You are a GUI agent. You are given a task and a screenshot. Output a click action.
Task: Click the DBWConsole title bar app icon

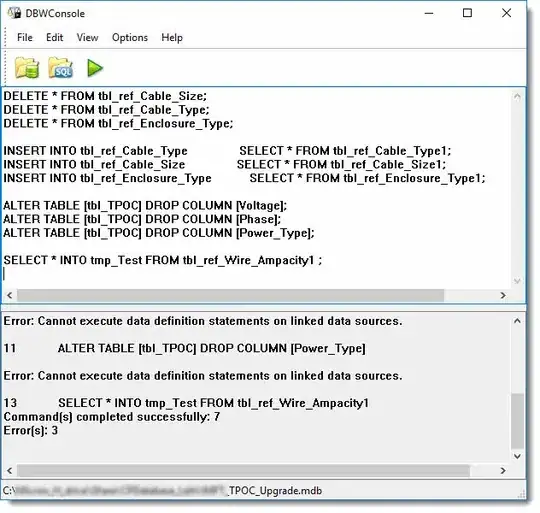(x=14, y=13)
